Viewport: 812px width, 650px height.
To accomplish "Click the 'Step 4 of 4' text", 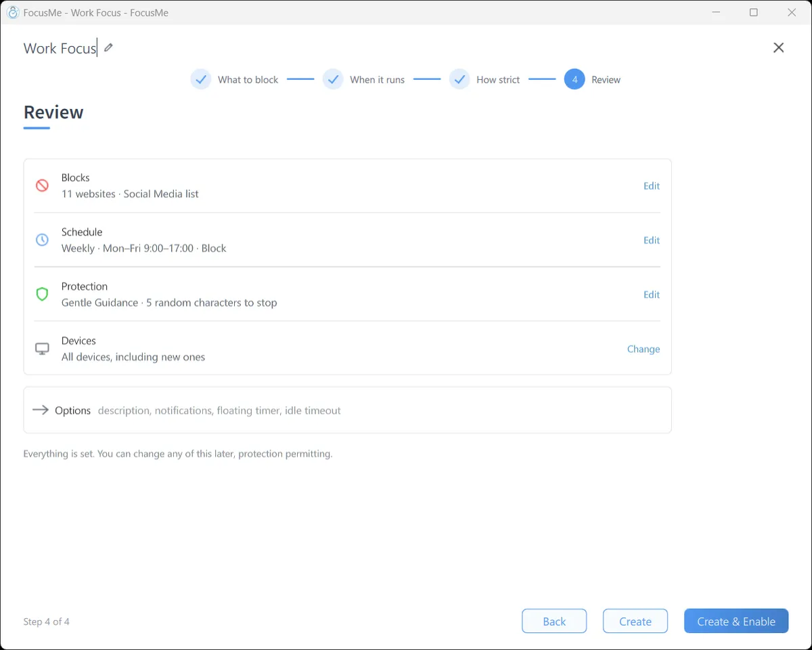I will click(x=46, y=622).
